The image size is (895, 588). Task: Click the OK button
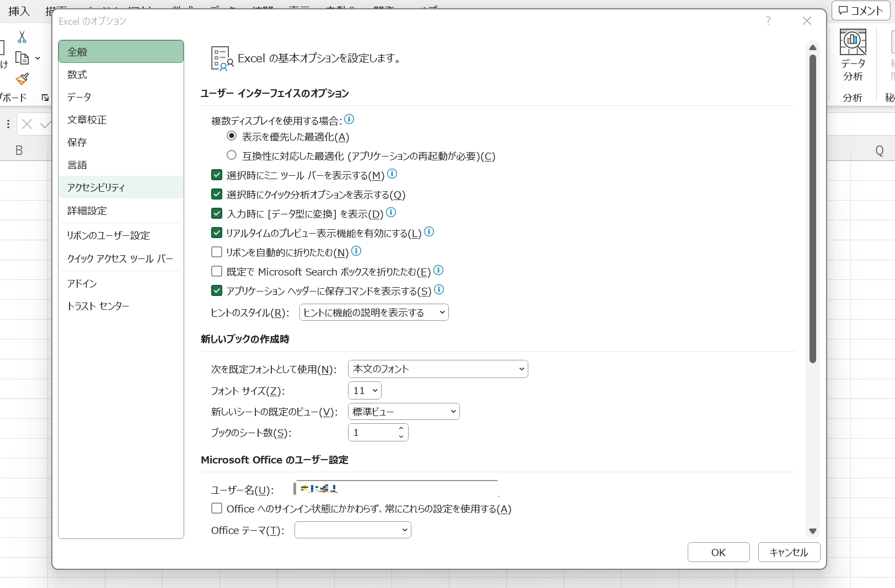point(719,552)
